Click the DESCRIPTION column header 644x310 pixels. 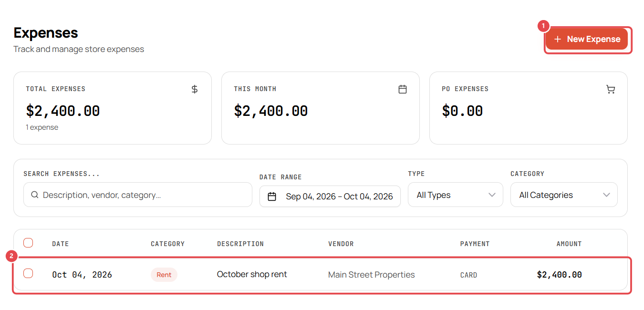point(240,244)
